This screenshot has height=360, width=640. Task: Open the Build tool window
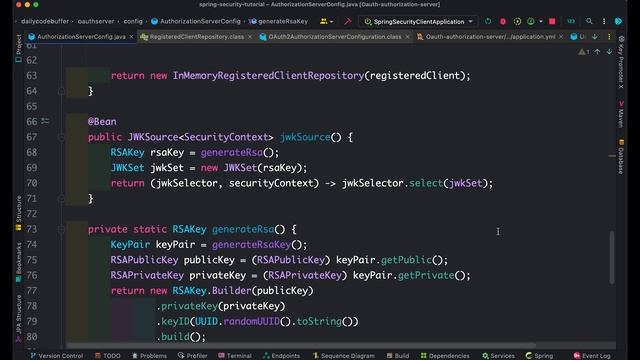[x=398, y=356]
